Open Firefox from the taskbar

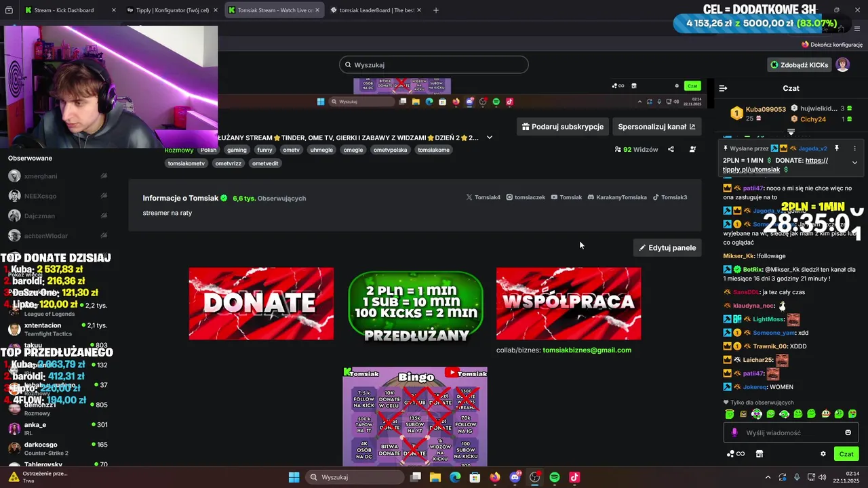495,477
